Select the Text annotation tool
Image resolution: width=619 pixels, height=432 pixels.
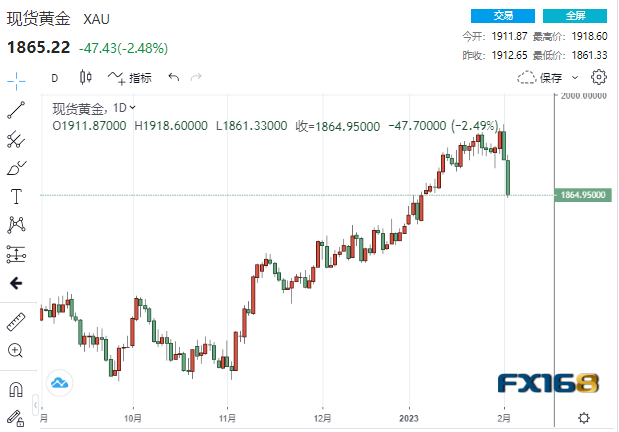pyautogui.click(x=16, y=196)
